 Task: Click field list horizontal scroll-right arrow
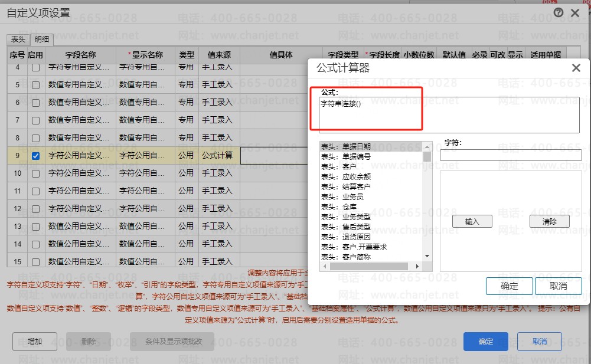417,267
